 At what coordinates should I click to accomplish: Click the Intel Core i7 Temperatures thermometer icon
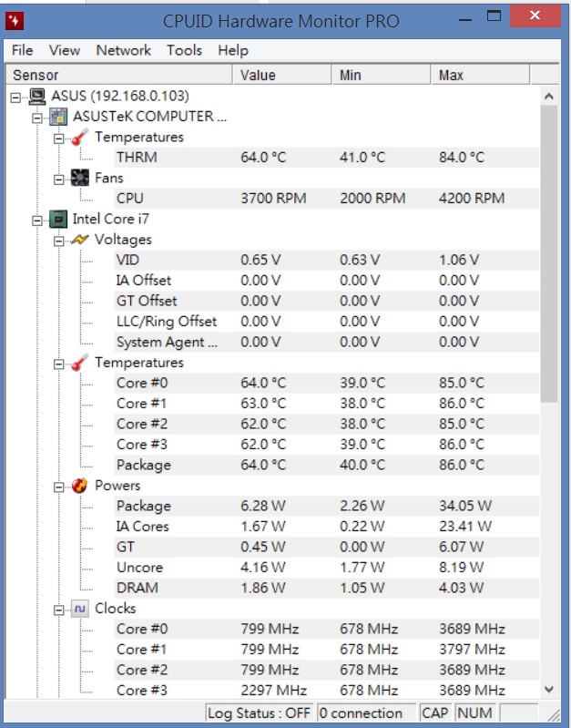tap(79, 363)
